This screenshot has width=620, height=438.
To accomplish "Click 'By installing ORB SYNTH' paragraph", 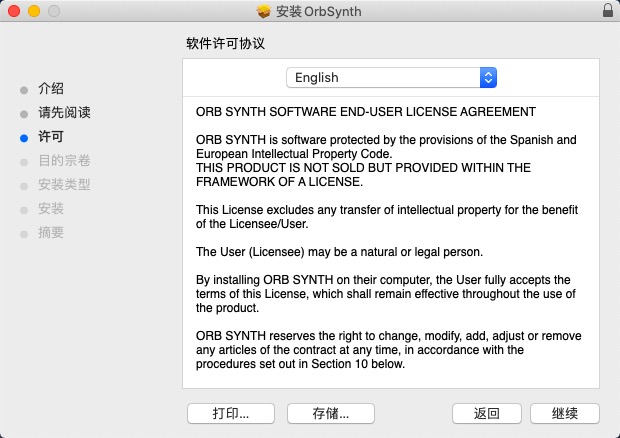I will pos(386,294).
